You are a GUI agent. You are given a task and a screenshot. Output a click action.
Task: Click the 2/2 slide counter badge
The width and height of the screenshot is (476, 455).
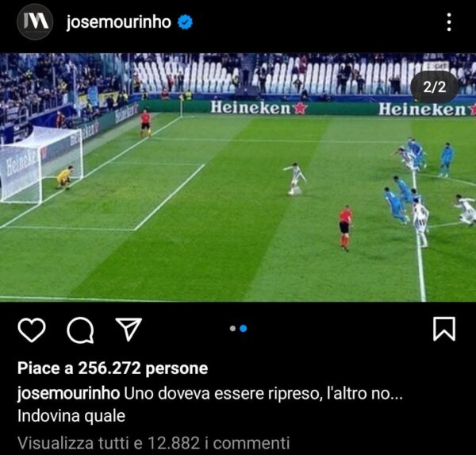pyautogui.click(x=435, y=87)
